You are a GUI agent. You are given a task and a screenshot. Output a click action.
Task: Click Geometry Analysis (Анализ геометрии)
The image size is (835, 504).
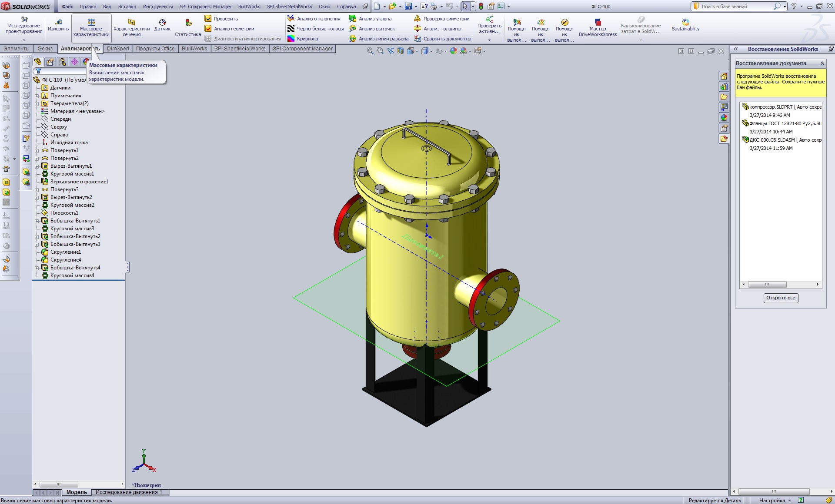click(230, 29)
